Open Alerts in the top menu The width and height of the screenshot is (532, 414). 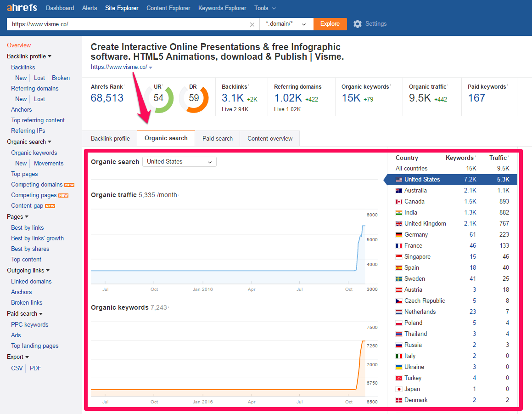click(x=90, y=8)
